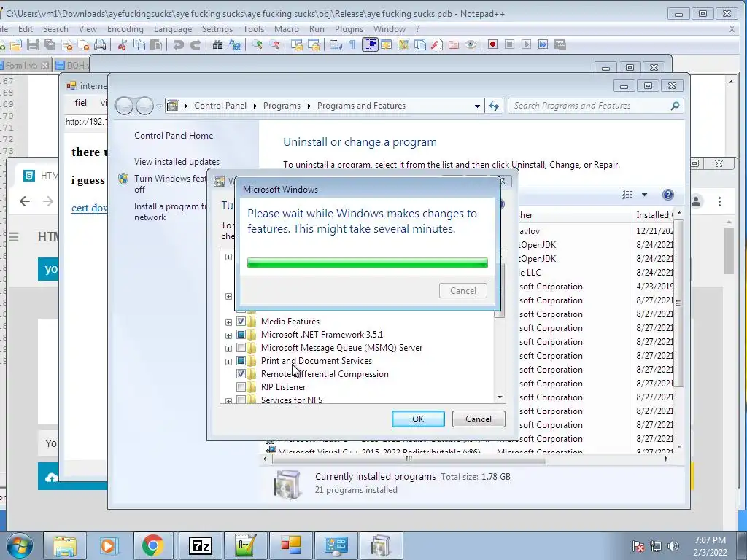Click Notepad++ Save All toolbar icon
Image resolution: width=747 pixels, height=560 pixels.
click(50, 44)
